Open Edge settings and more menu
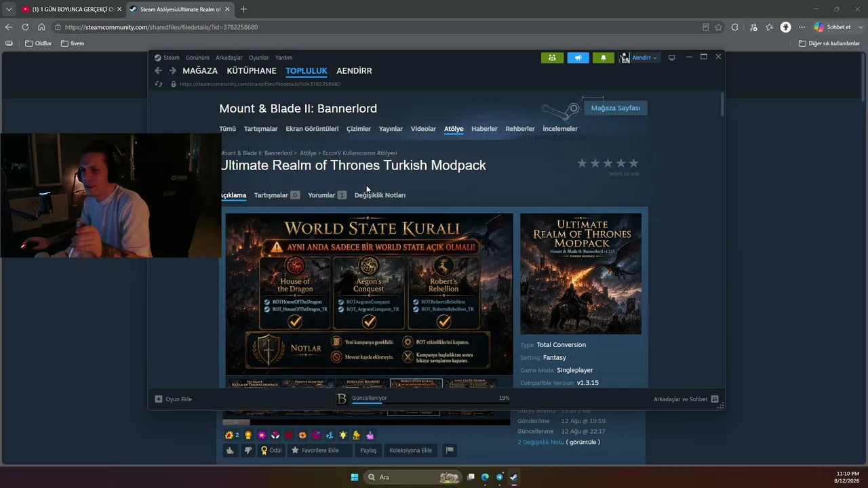This screenshot has width=868, height=488. (802, 27)
